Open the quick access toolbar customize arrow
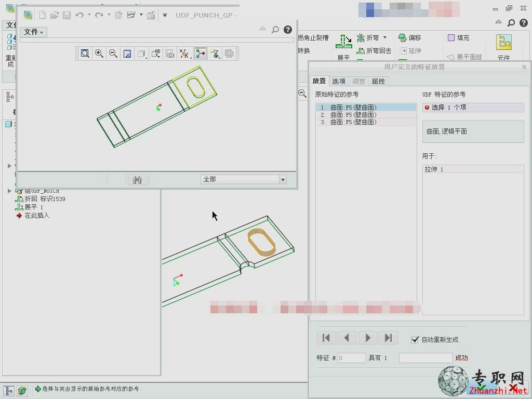532x399 pixels. (x=165, y=15)
